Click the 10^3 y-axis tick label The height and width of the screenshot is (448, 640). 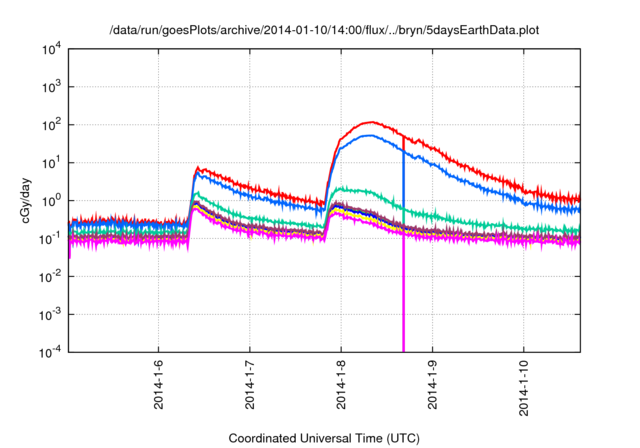click(x=51, y=87)
